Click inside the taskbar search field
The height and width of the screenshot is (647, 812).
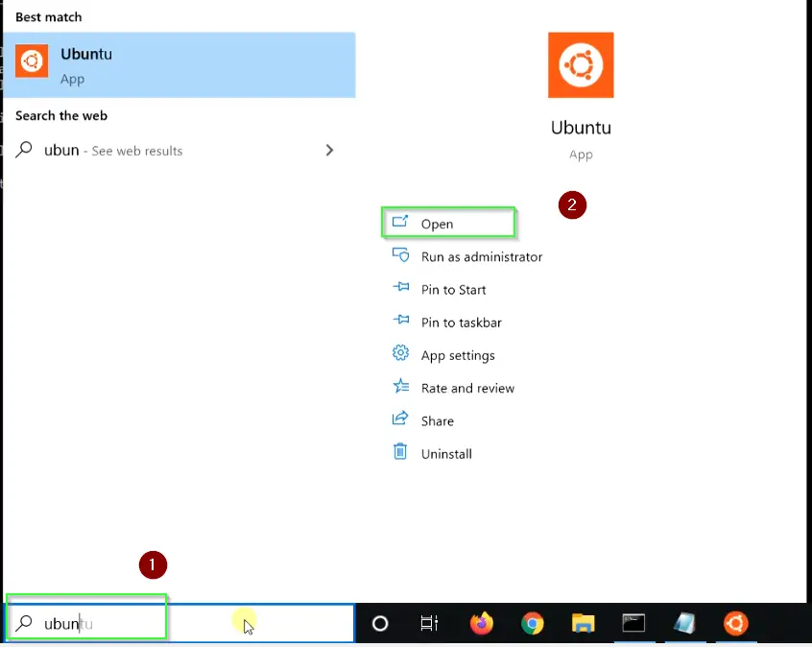[179, 623]
